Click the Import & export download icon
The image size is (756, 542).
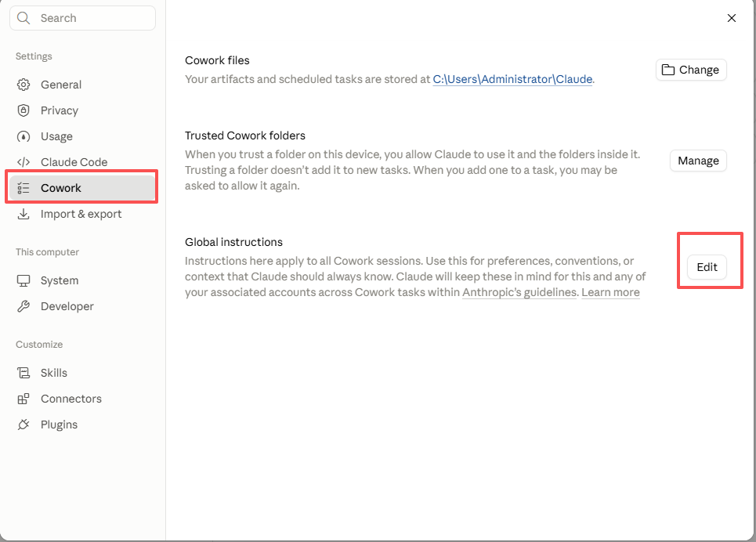[x=24, y=214]
